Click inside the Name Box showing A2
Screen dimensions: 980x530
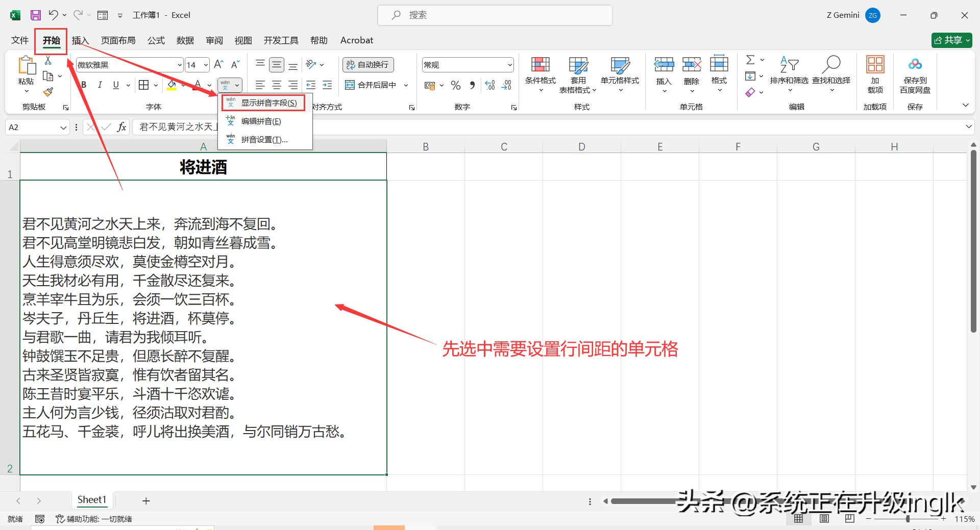point(31,127)
